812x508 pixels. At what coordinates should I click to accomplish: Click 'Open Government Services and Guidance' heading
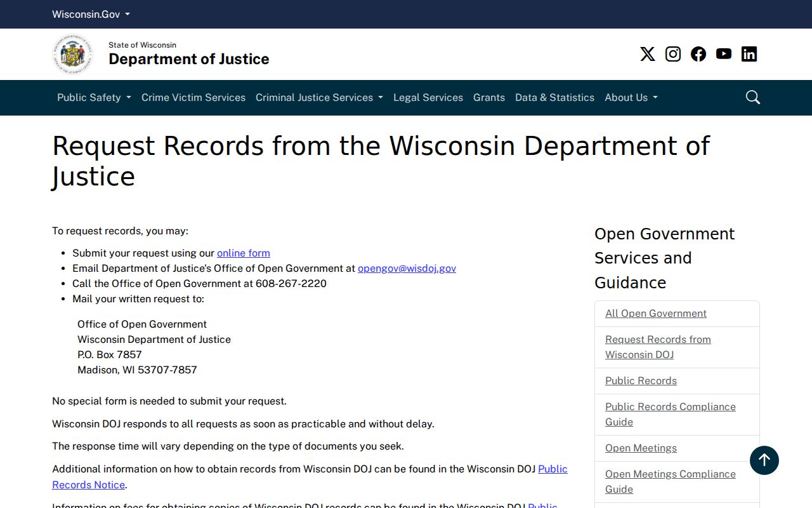[664, 258]
